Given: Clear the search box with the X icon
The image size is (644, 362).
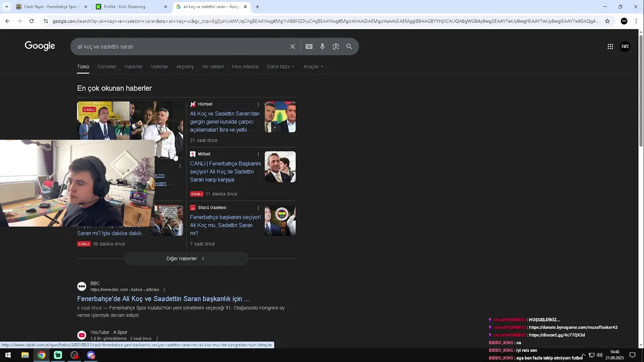Looking at the screenshot, I should pyautogui.click(x=292, y=47).
